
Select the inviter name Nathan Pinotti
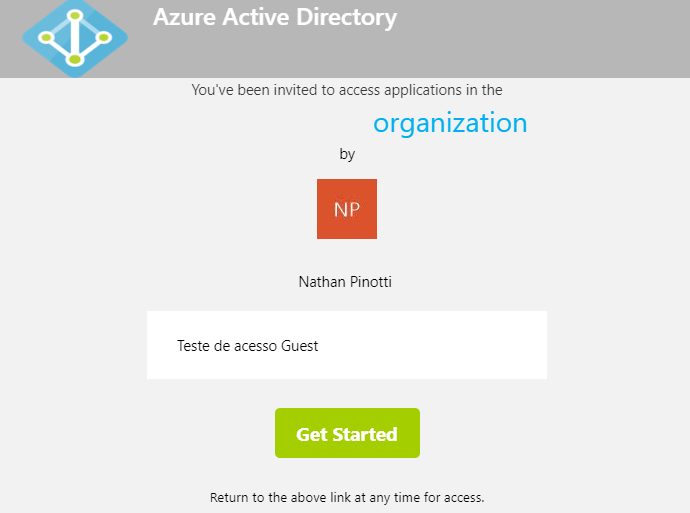click(x=345, y=282)
